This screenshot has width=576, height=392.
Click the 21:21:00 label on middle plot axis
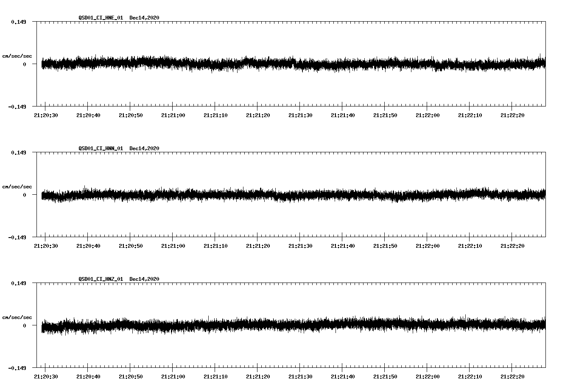click(x=174, y=245)
